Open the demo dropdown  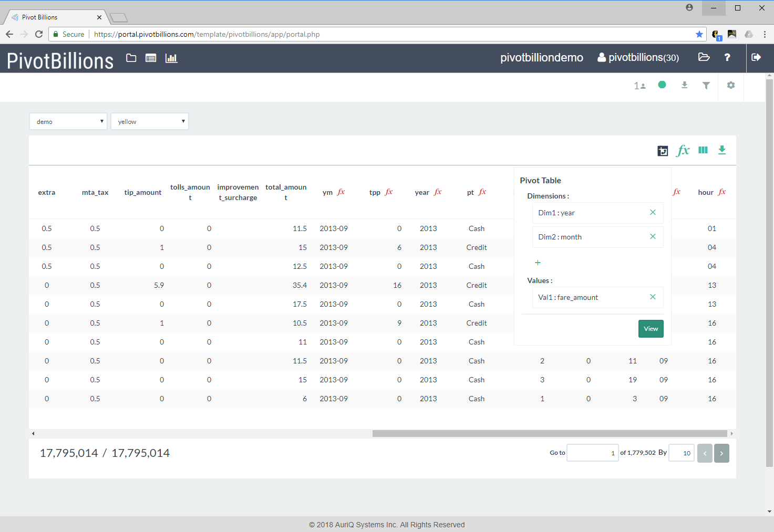coord(68,121)
